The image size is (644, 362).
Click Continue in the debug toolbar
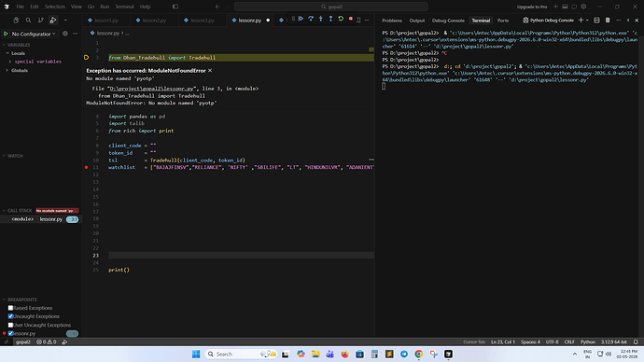301,19
